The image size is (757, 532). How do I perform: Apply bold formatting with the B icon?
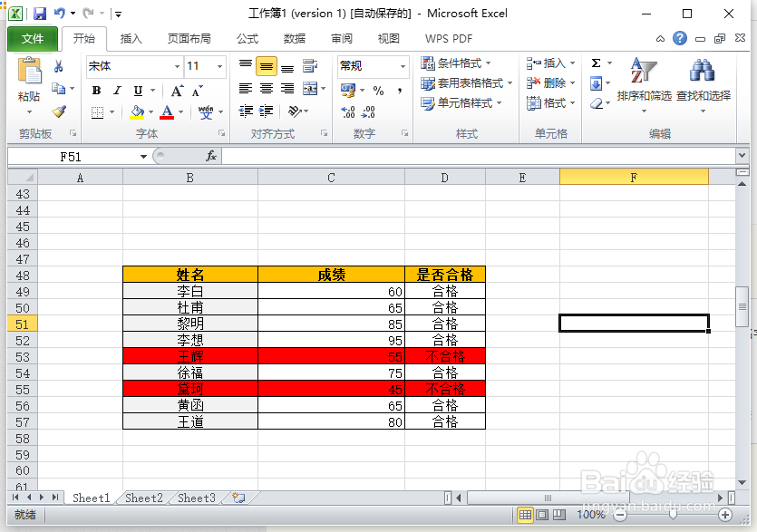[x=96, y=91]
